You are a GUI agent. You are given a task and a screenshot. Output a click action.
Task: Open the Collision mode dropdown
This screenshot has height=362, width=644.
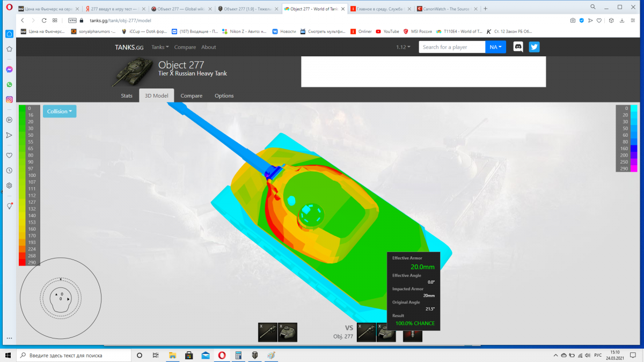[60, 112]
